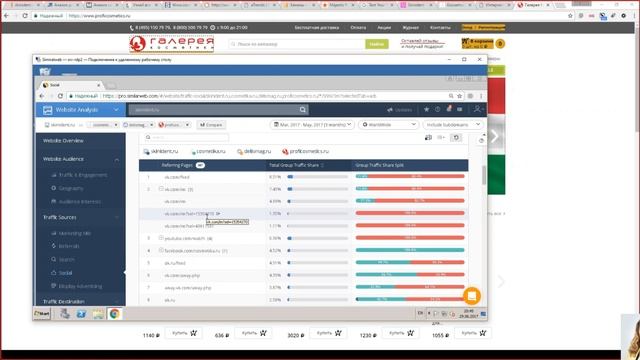Open the Server Manager icon in remote taskbar

pyautogui.click(x=64, y=314)
